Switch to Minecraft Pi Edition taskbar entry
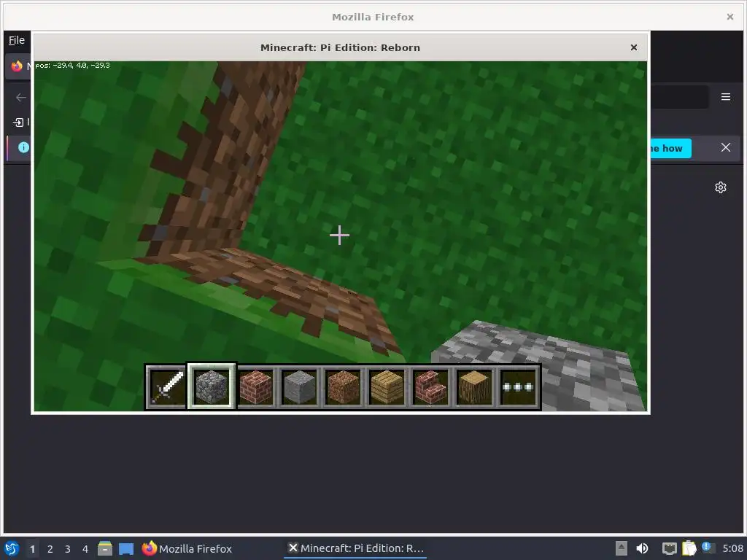Image resolution: width=747 pixels, height=560 pixels. (356, 548)
